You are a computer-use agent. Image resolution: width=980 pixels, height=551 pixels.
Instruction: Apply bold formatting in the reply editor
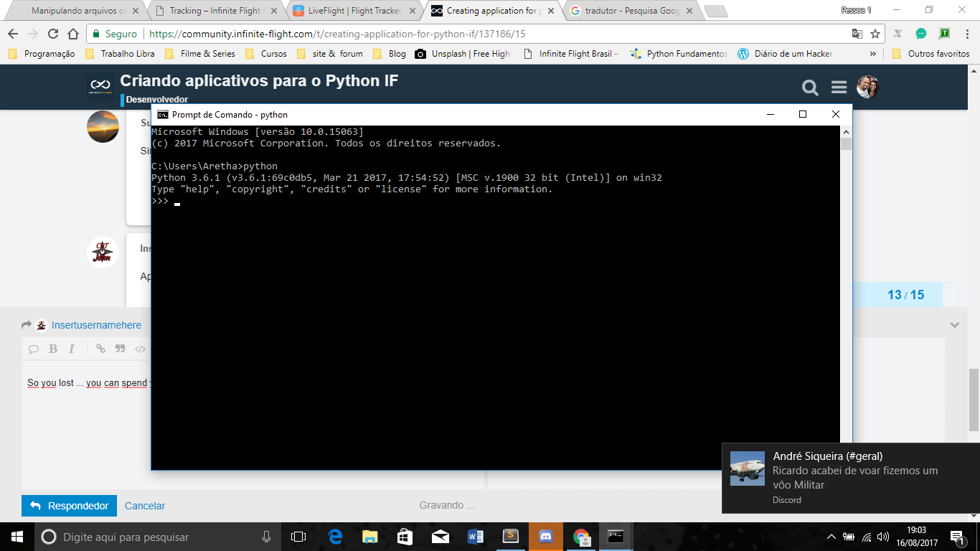pyautogui.click(x=53, y=349)
